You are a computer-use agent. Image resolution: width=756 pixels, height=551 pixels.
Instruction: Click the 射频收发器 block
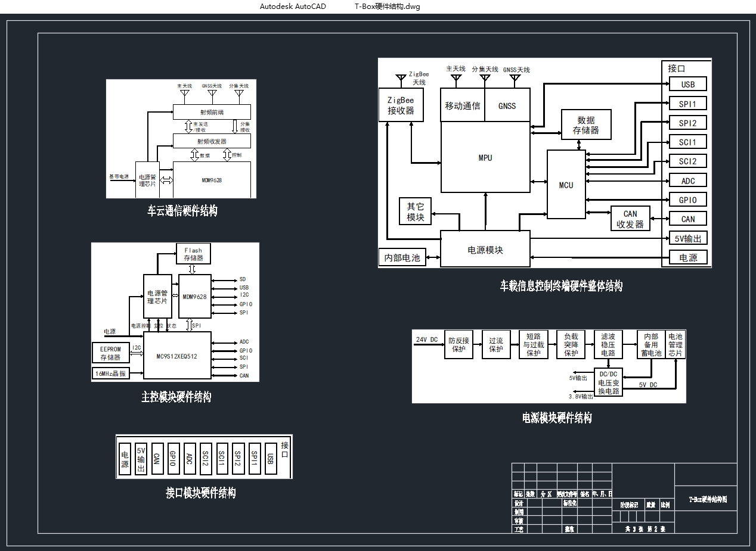point(212,141)
